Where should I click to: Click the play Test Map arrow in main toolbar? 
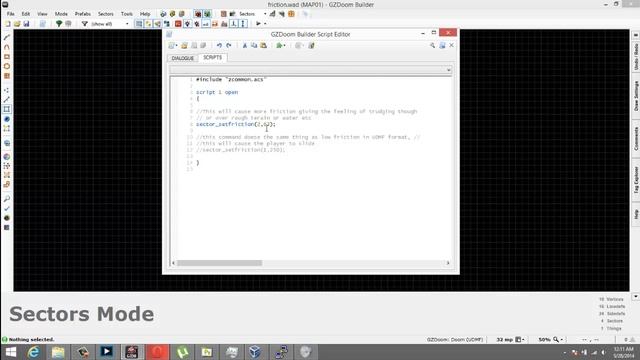tap(258, 24)
